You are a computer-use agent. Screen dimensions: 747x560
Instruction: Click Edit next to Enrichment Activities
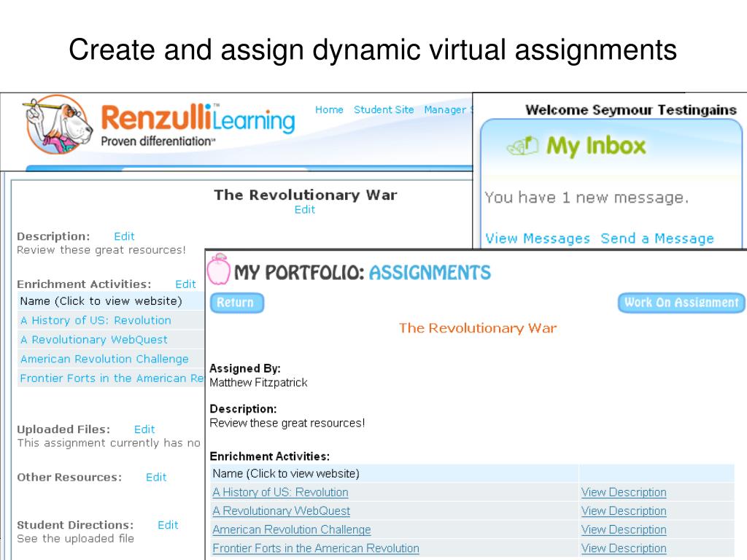click(x=186, y=284)
